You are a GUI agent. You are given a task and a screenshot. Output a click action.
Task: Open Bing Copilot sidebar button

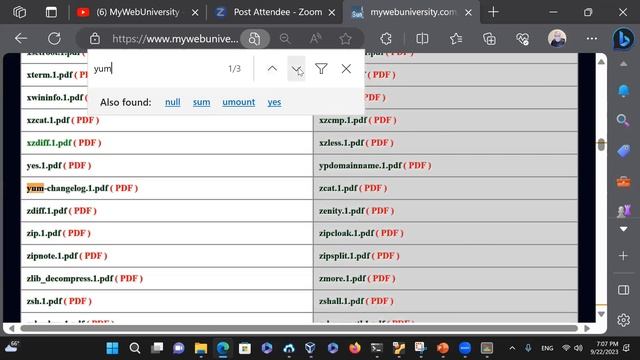click(x=623, y=39)
